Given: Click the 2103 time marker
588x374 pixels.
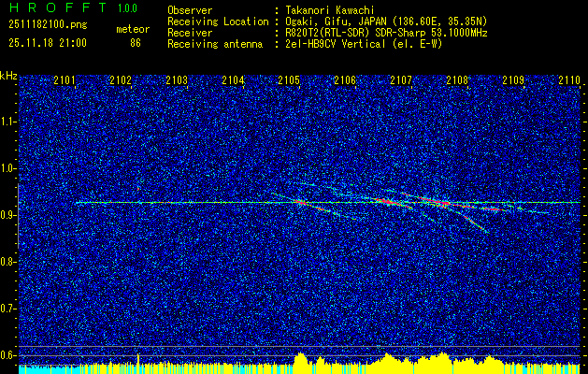Looking at the screenshot, I should pos(177,79).
